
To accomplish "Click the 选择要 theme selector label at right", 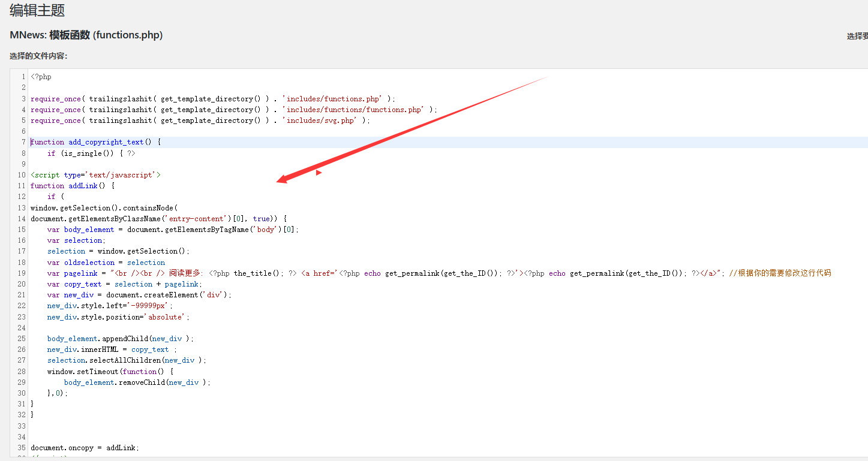I will 857,37.
